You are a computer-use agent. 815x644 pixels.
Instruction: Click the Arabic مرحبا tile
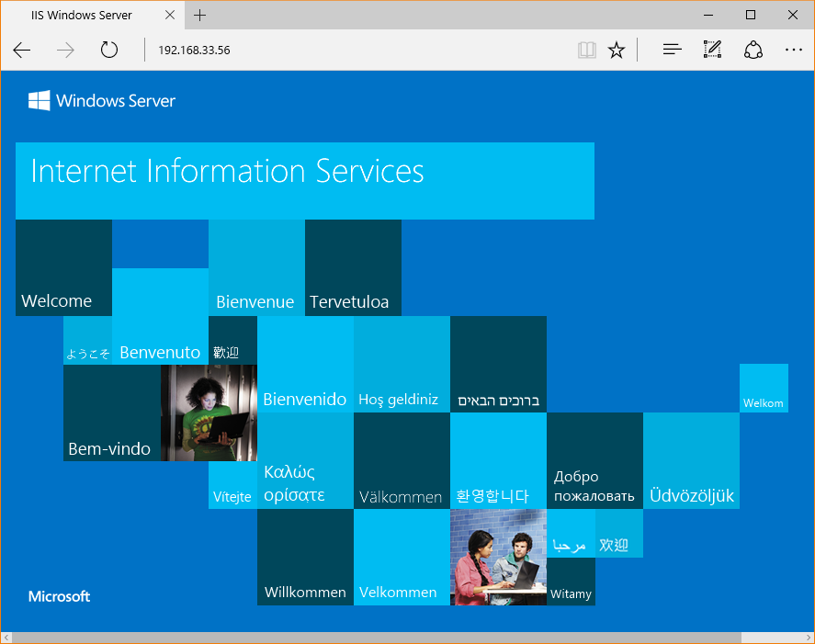(571, 533)
